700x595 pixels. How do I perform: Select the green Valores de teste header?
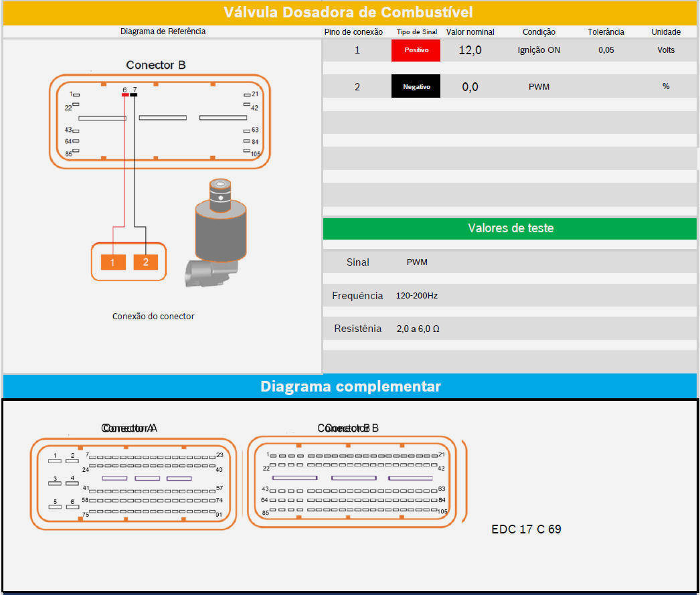pos(510,228)
